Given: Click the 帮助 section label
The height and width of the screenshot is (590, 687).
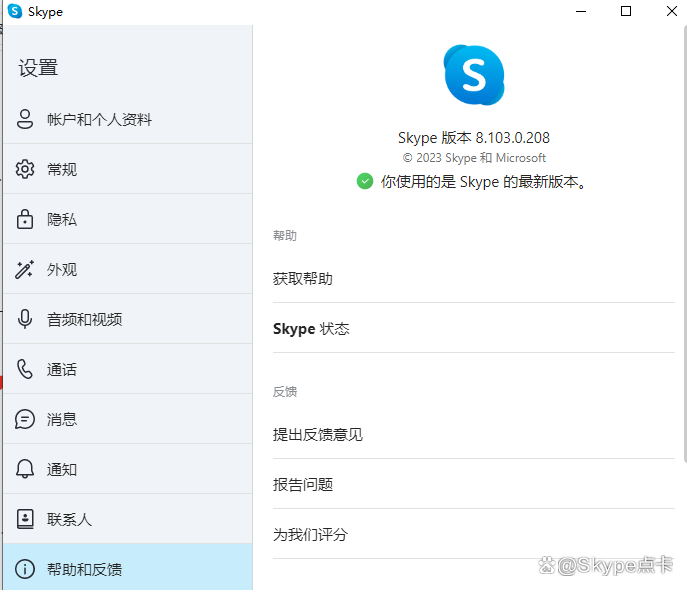Looking at the screenshot, I should point(285,236).
